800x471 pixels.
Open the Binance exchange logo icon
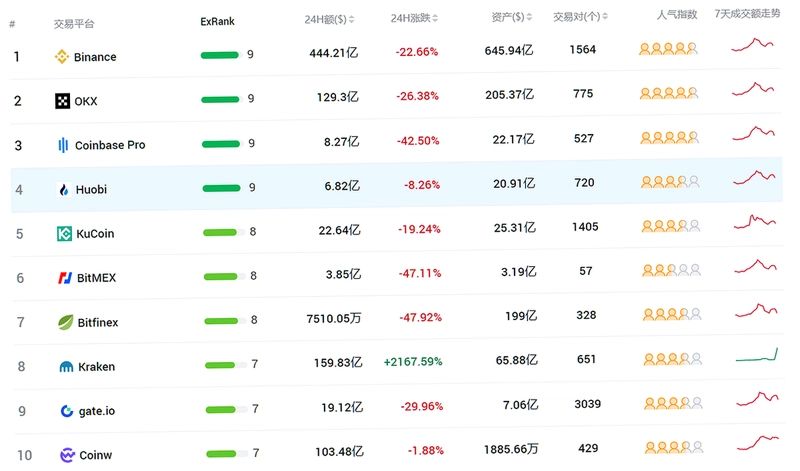click(x=62, y=57)
